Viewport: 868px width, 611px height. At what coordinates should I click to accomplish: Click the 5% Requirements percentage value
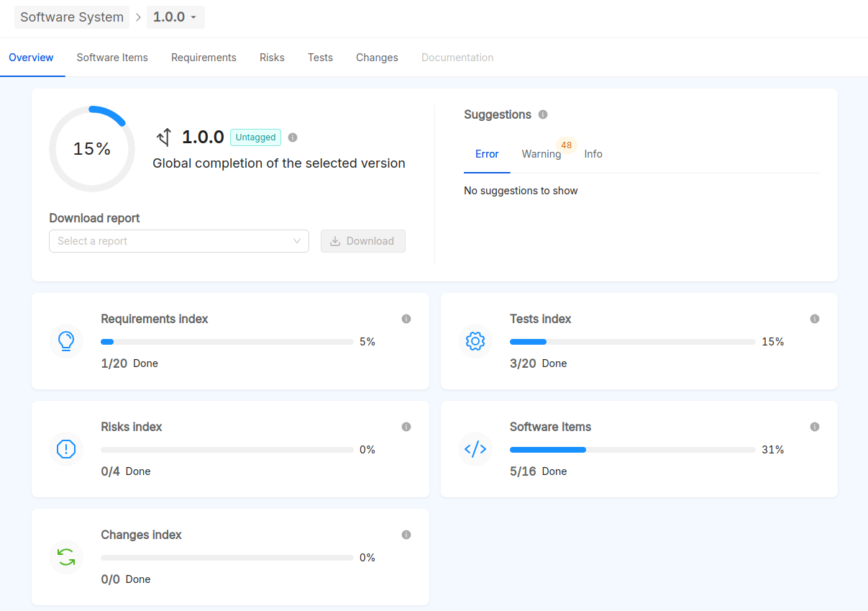click(367, 342)
